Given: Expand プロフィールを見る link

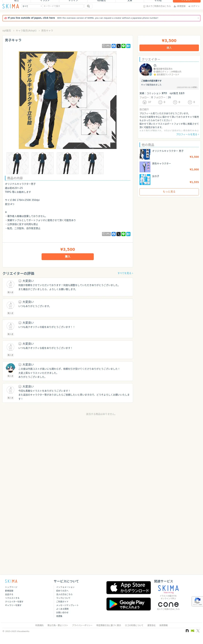Looking at the screenshot, I should (x=188, y=134).
